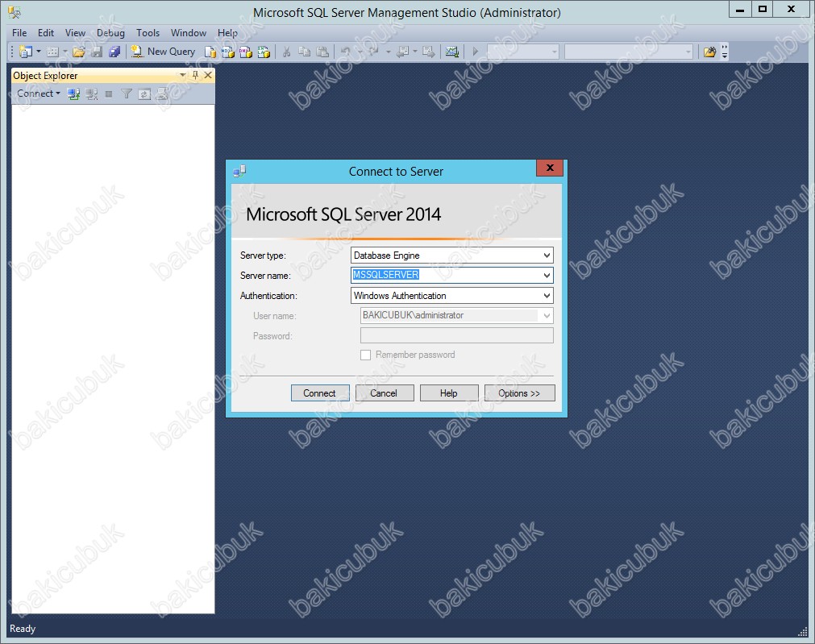Click the Undo arrow icon
The height and width of the screenshot is (644, 815).
pos(346,52)
